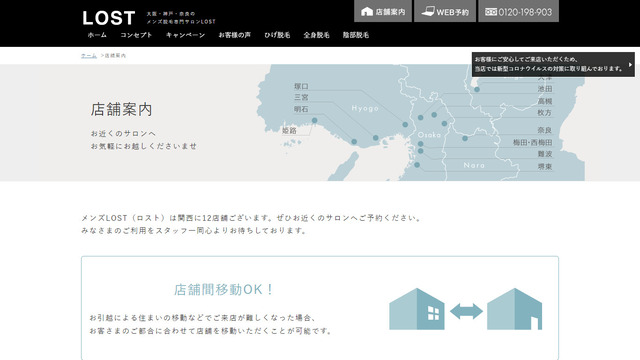This screenshot has height=360, width=640.
Task: Open 店舗案内 via the house icon
Action: coord(367,12)
